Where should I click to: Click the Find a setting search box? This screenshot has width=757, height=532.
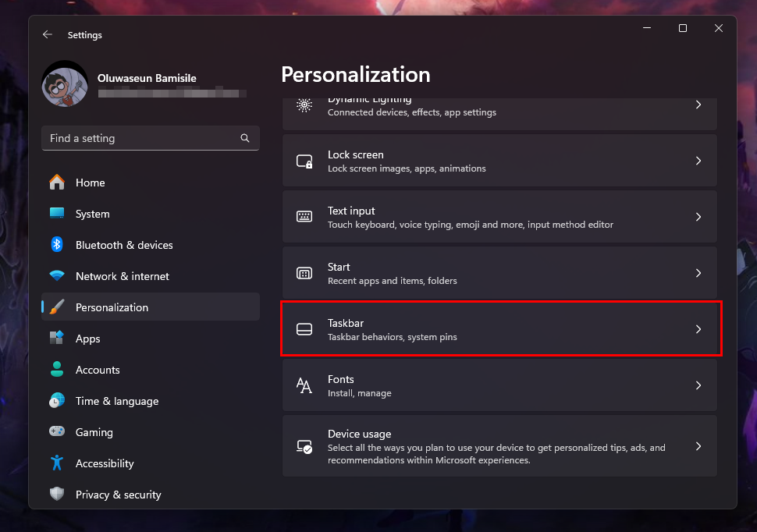151,138
